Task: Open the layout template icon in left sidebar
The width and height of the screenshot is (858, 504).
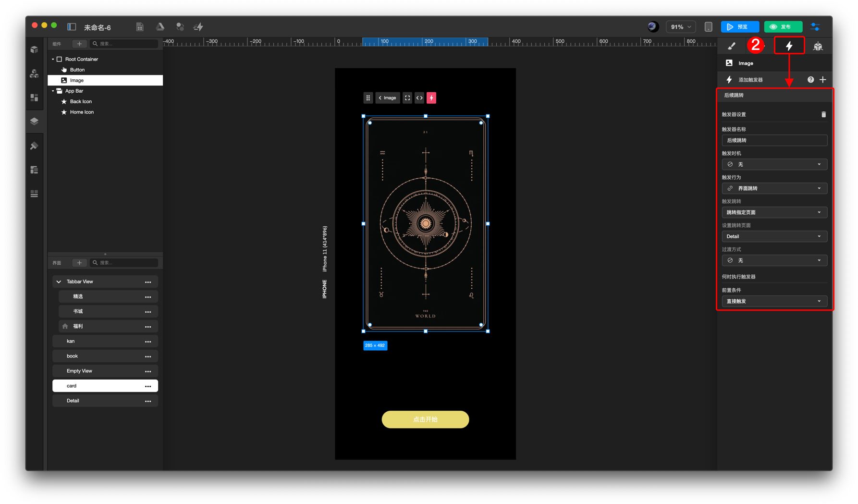Action: coord(34,170)
